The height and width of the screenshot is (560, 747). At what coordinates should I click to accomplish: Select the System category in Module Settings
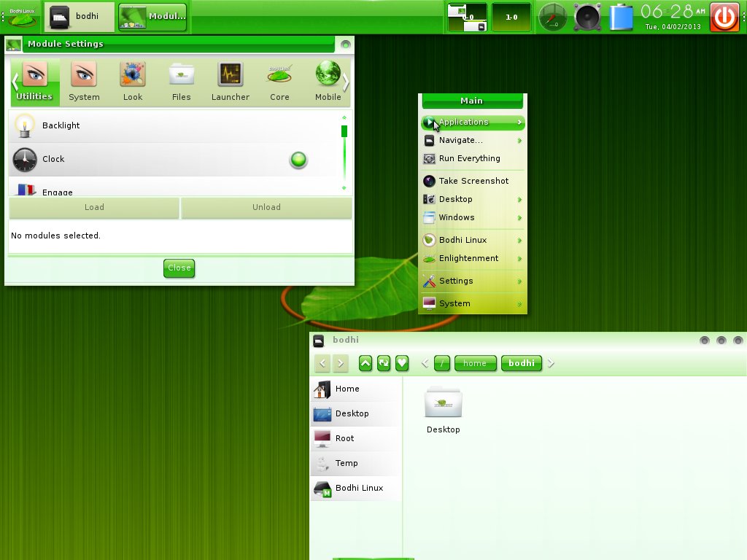[x=84, y=82]
